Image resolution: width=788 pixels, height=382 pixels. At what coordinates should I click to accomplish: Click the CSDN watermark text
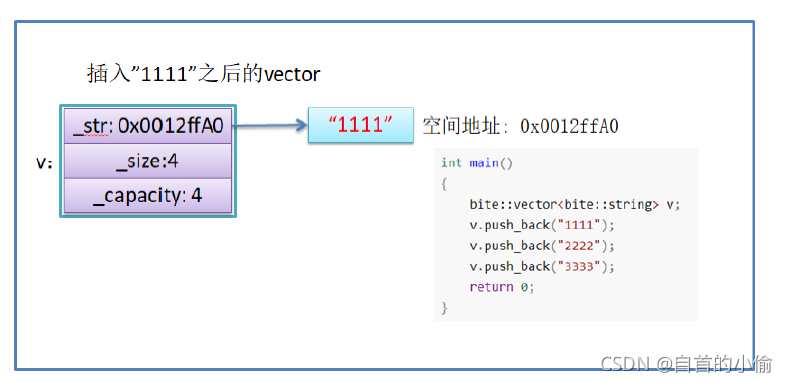pos(625,364)
